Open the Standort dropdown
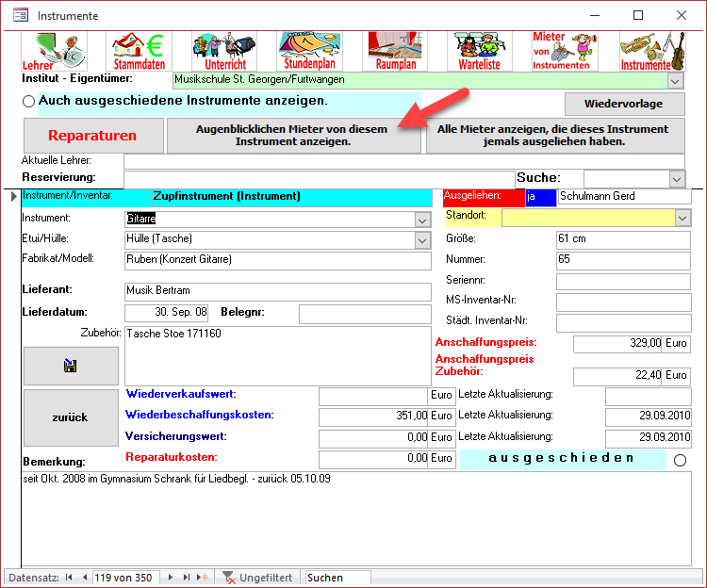 click(x=683, y=218)
